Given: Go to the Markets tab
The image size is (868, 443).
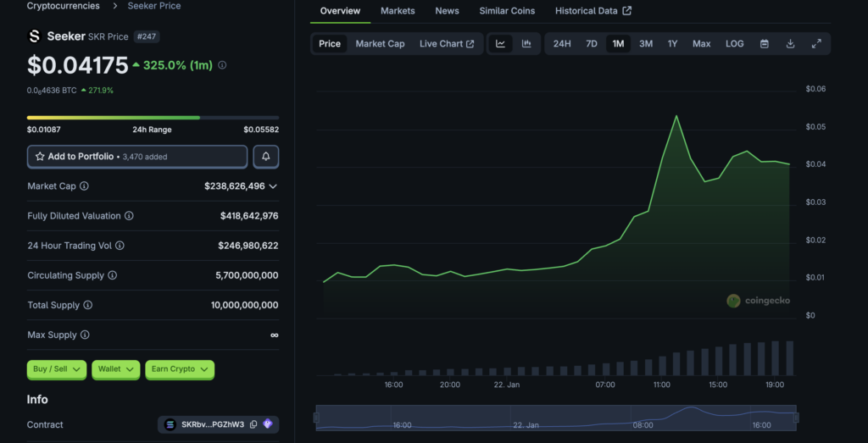Looking at the screenshot, I should (398, 11).
